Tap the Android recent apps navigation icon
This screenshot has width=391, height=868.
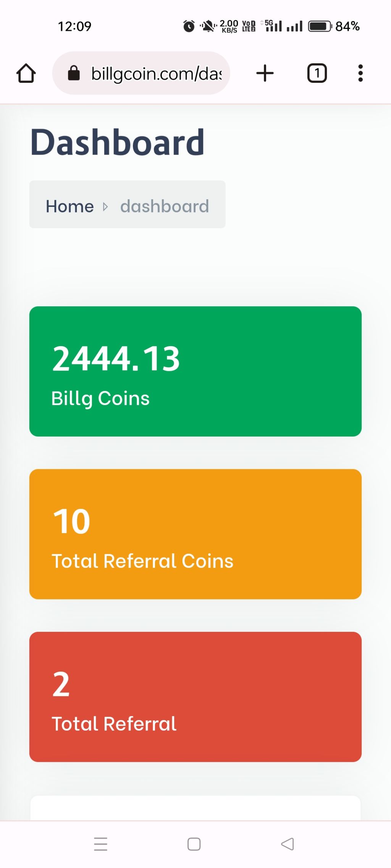tap(101, 844)
